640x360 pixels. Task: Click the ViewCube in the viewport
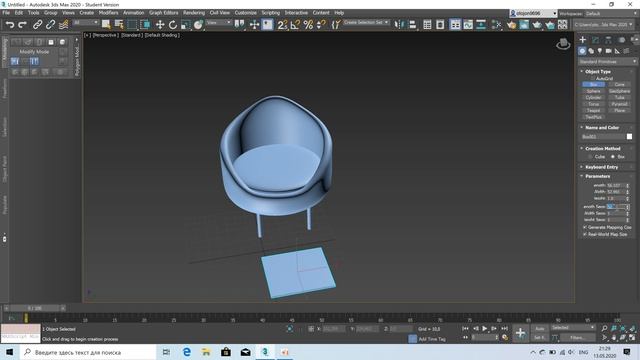[563, 44]
